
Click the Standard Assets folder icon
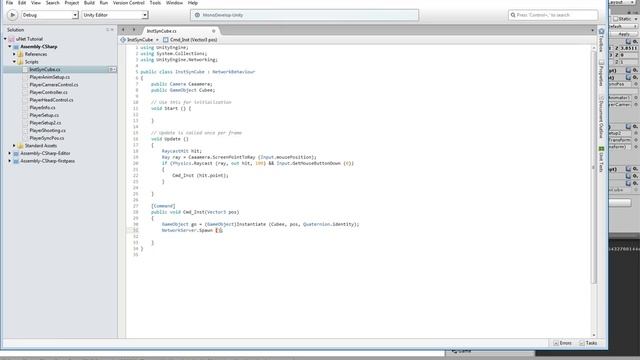(x=20, y=146)
